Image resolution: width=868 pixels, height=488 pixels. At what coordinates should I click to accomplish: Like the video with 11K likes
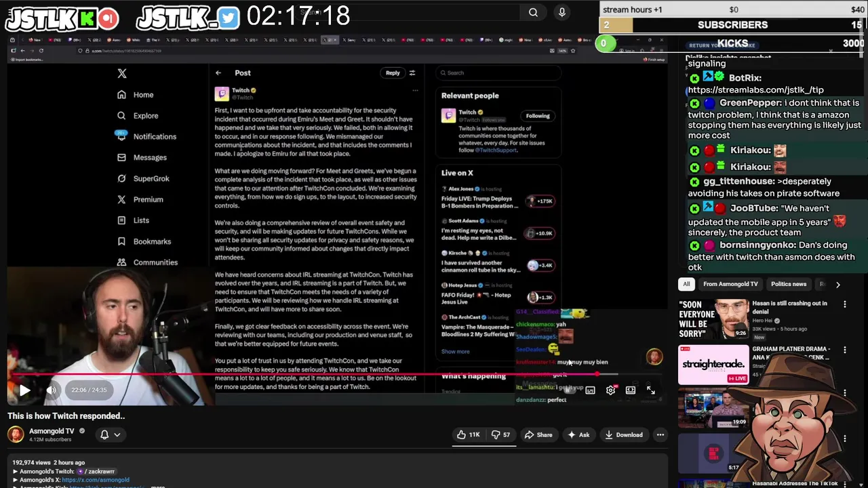pos(469,434)
